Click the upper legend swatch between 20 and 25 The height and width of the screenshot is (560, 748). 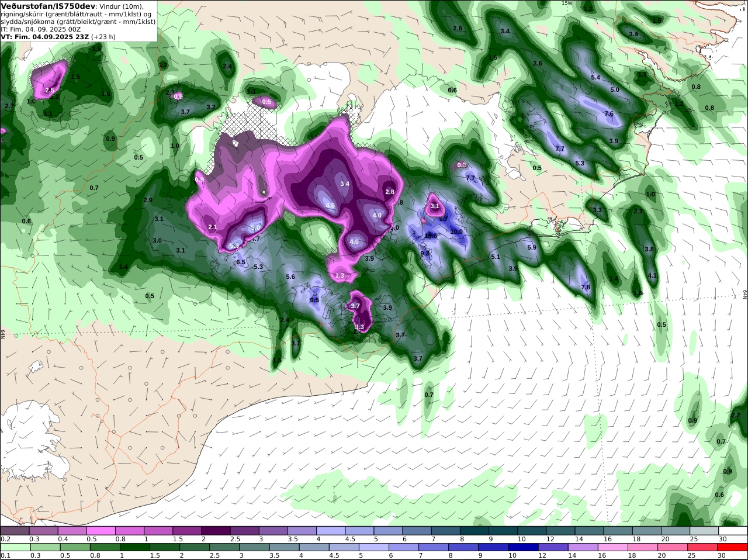(x=676, y=531)
